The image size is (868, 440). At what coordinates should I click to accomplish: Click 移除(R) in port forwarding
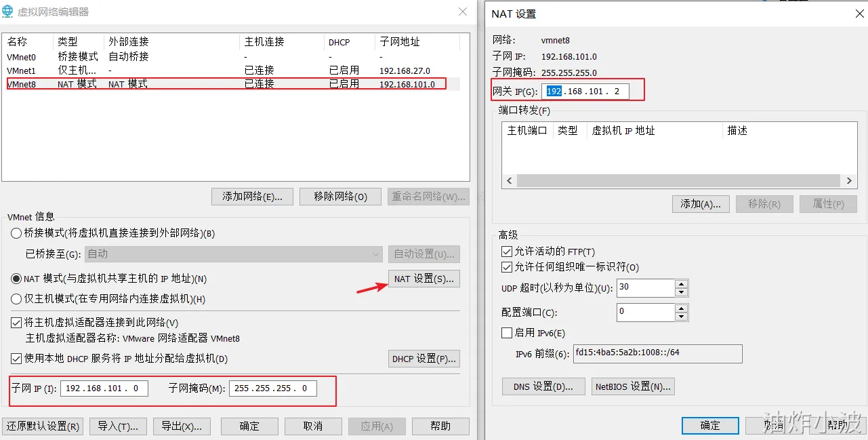coord(764,204)
